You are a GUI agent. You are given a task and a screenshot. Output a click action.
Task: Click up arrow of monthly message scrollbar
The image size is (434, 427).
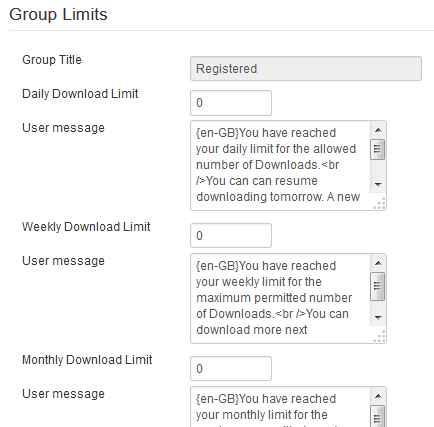[378, 396]
